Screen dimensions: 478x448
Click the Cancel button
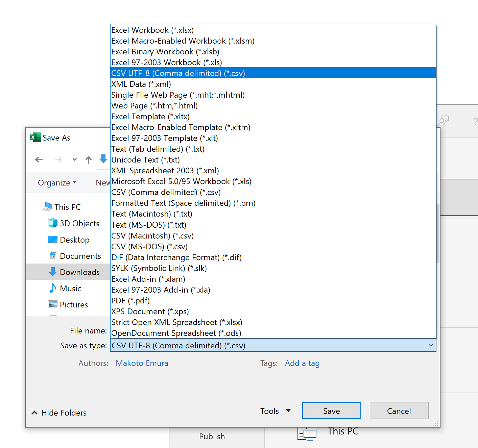[399, 410]
